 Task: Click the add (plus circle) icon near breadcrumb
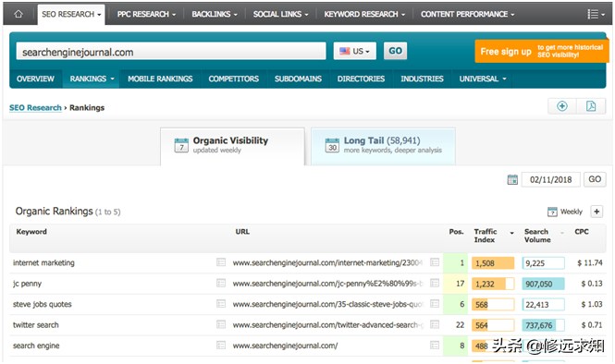click(562, 106)
